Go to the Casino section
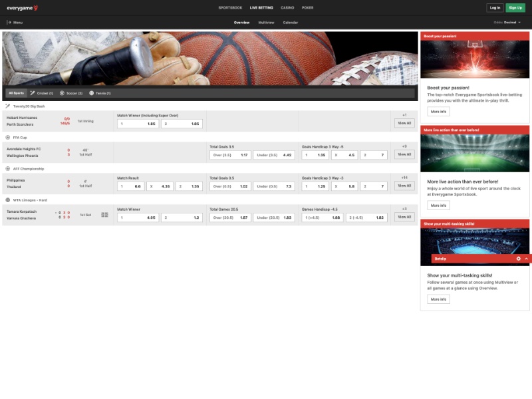Screen dimensions: 532x399 [287, 8]
